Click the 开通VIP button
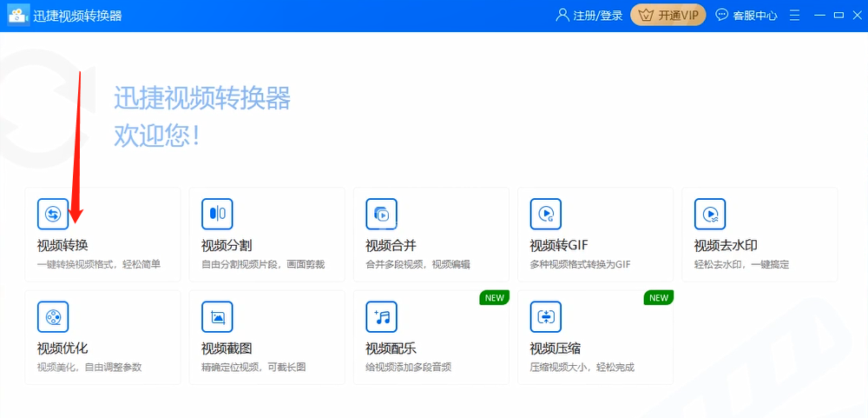Image resolution: width=868 pixels, height=418 pixels. (x=668, y=16)
